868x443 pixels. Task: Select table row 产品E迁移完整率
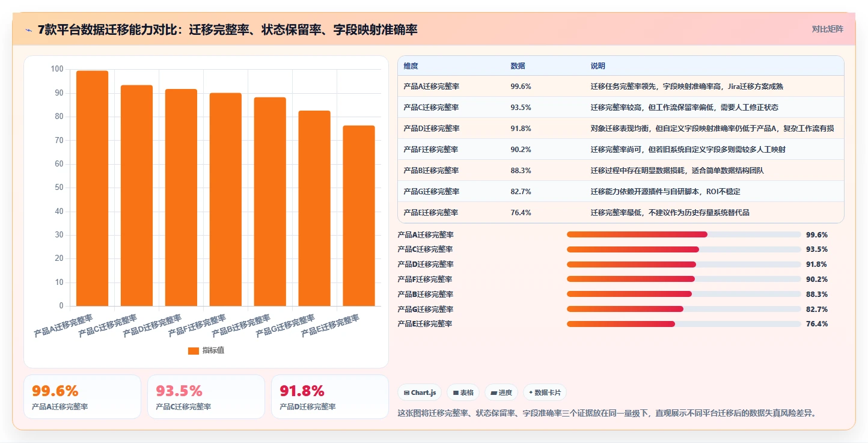point(621,212)
